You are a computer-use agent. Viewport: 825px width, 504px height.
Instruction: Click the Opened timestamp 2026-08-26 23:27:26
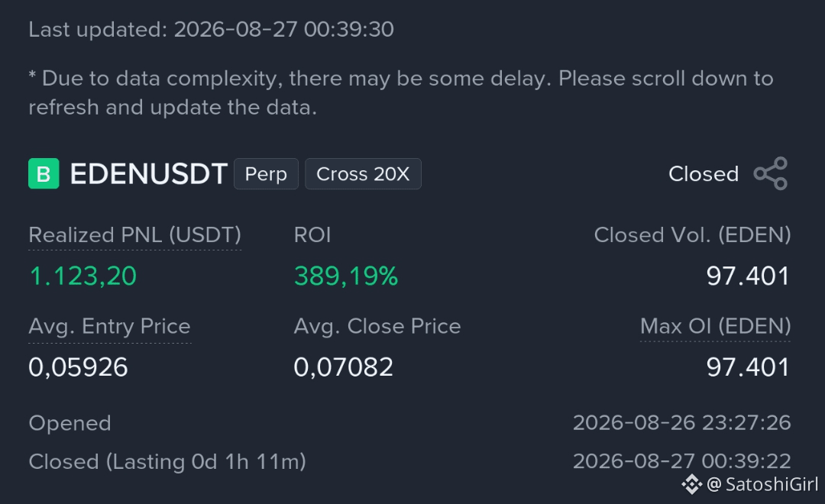pyautogui.click(x=682, y=423)
